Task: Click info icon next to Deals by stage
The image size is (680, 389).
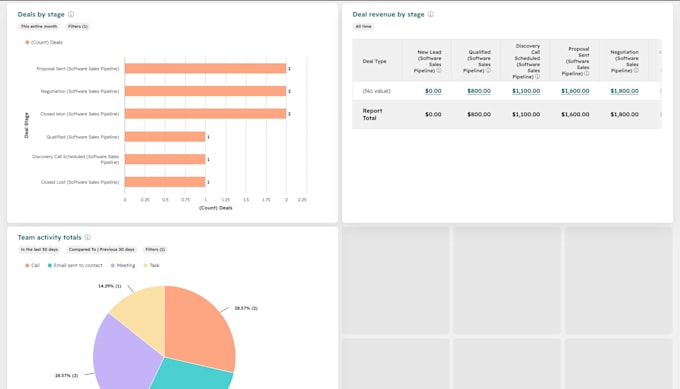Action: tap(71, 14)
